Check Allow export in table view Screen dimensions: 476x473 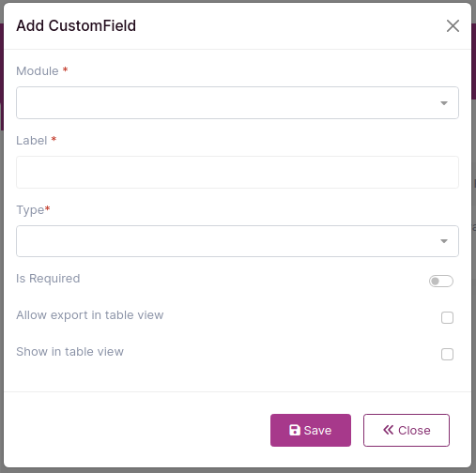pos(447,317)
